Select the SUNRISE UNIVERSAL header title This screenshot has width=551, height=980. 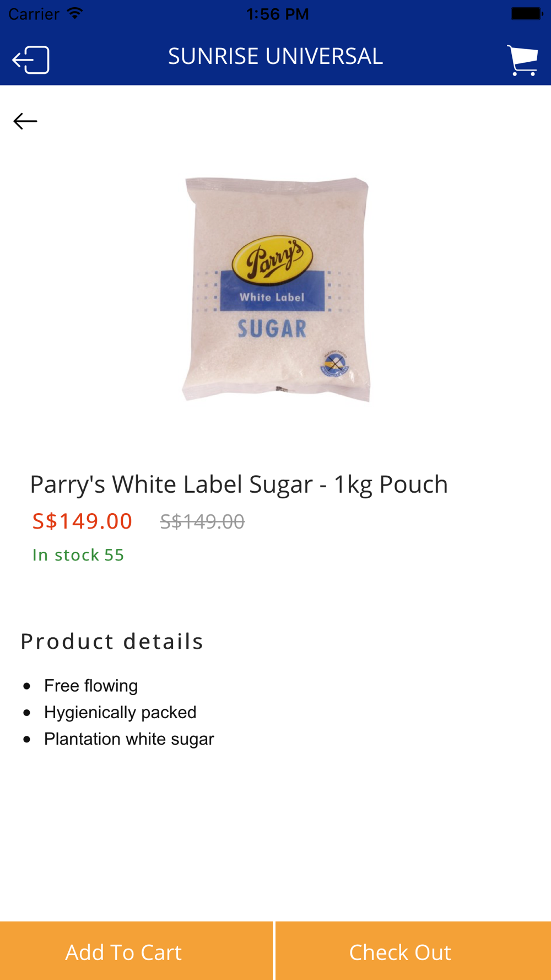coord(275,56)
